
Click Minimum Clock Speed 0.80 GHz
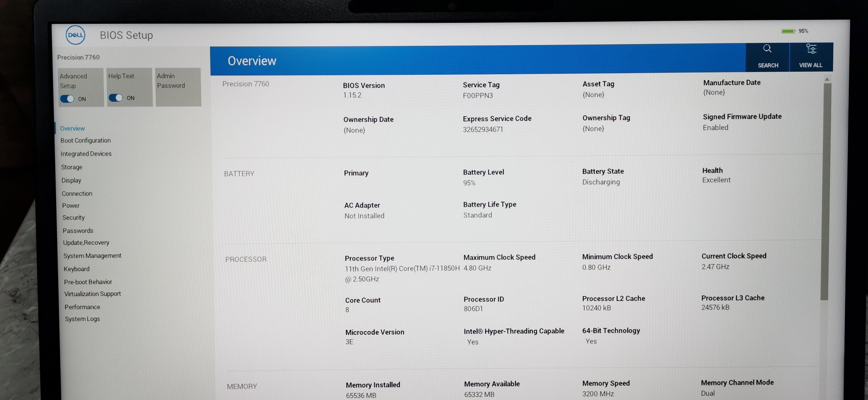[x=596, y=267]
